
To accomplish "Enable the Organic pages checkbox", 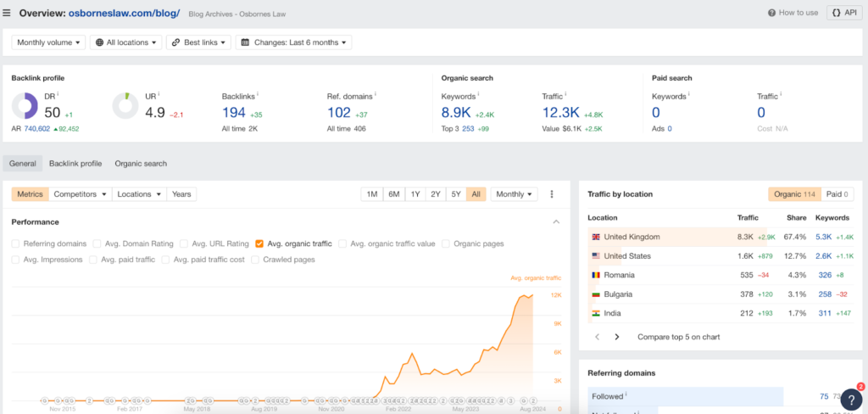I will click(446, 243).
